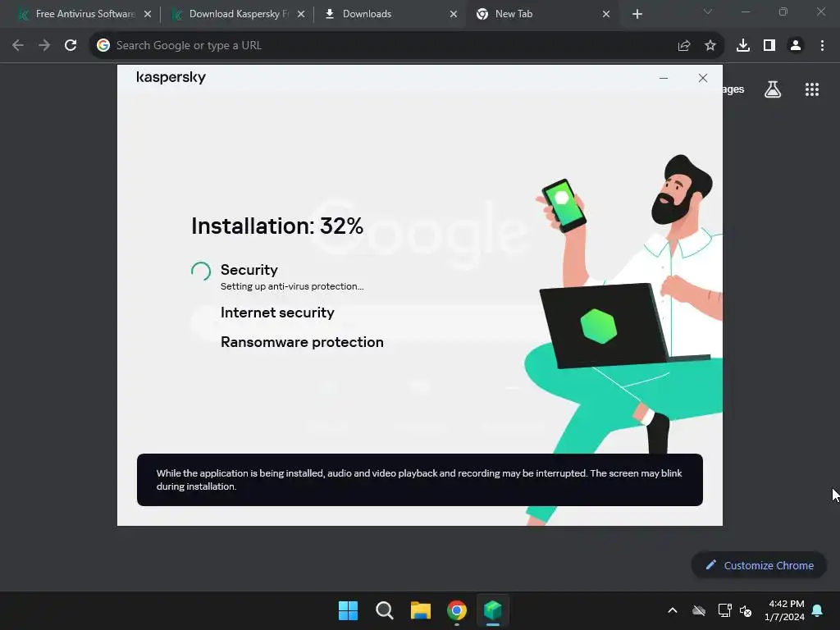Close the Downloads tab

click(453, 14)
